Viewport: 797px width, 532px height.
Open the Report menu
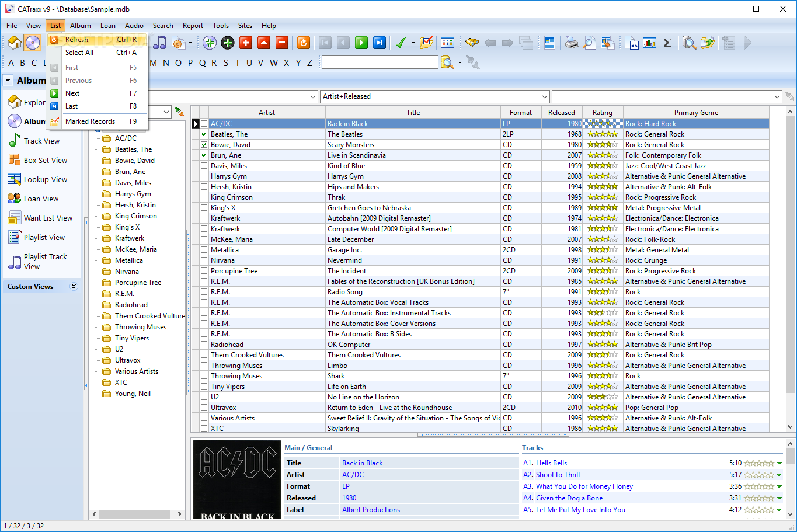point(193,26)
